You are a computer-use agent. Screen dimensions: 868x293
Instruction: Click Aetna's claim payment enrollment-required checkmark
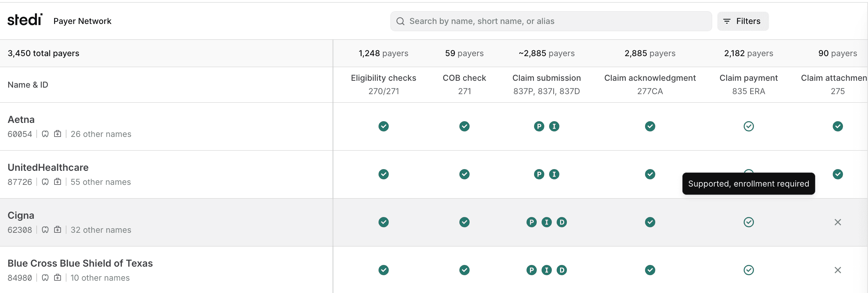coord(748,126)
